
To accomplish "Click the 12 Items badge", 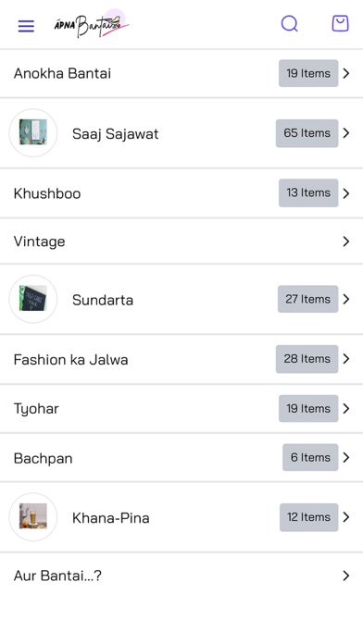I will pyautogui.click(x=308, y=517).
